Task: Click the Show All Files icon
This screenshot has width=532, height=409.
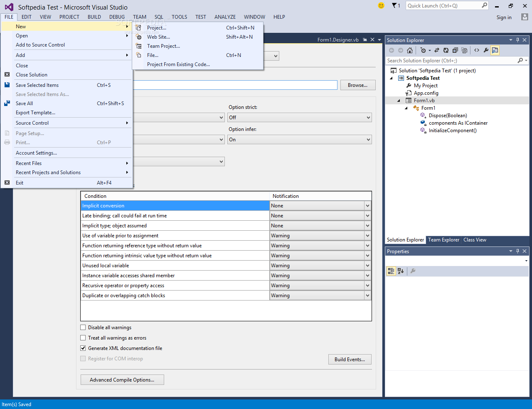Action: pos(464,50)
